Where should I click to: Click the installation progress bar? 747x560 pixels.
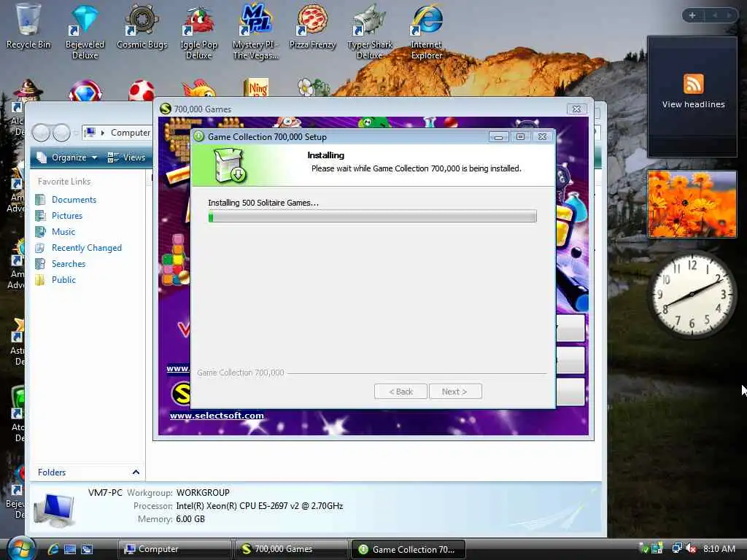(372, 216)
